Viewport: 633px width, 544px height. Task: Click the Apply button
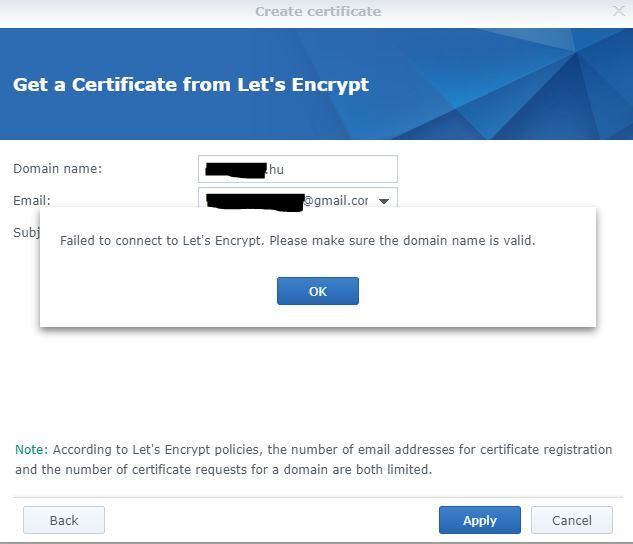click(480, 520)
